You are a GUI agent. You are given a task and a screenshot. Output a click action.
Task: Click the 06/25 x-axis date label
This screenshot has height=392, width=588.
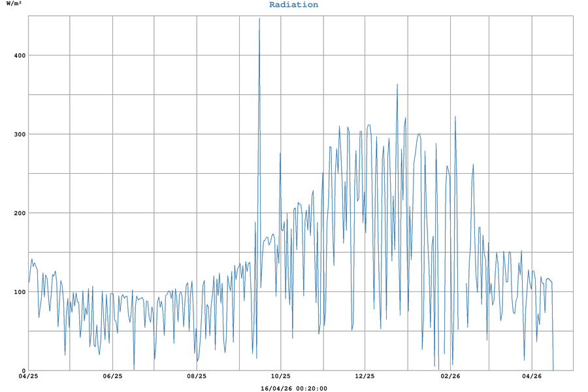pos(112,376)
